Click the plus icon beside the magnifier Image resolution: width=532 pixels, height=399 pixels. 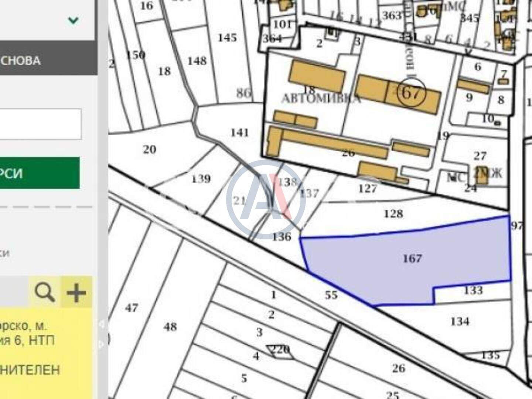tap(76, 292)
